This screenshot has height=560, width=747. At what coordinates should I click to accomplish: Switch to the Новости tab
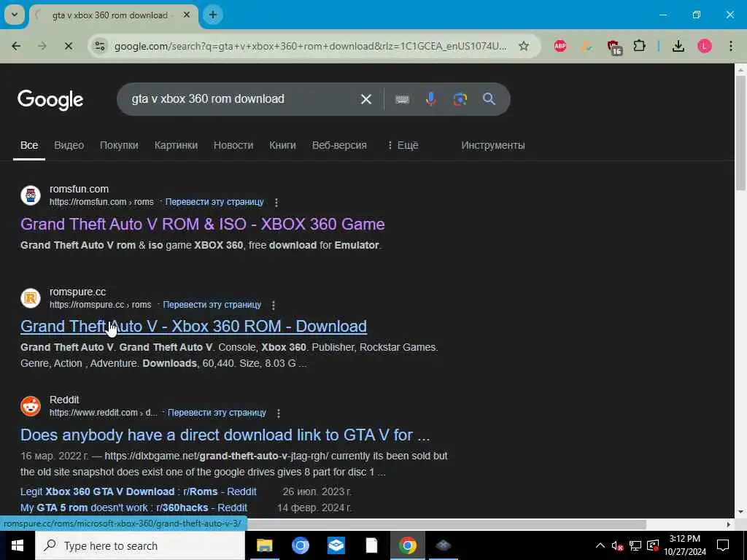(233, 145)
